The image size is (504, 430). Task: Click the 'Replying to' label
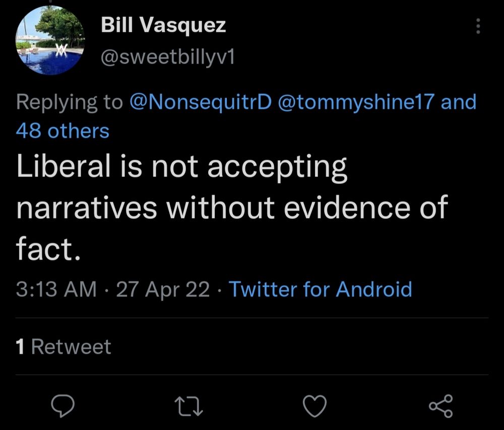(69, 102)
